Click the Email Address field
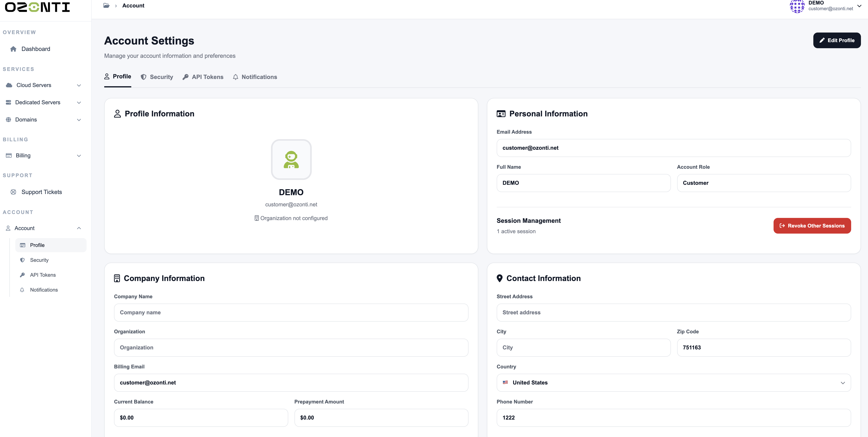Viewport: 868px width, 437px height. [x=674, y=148]
